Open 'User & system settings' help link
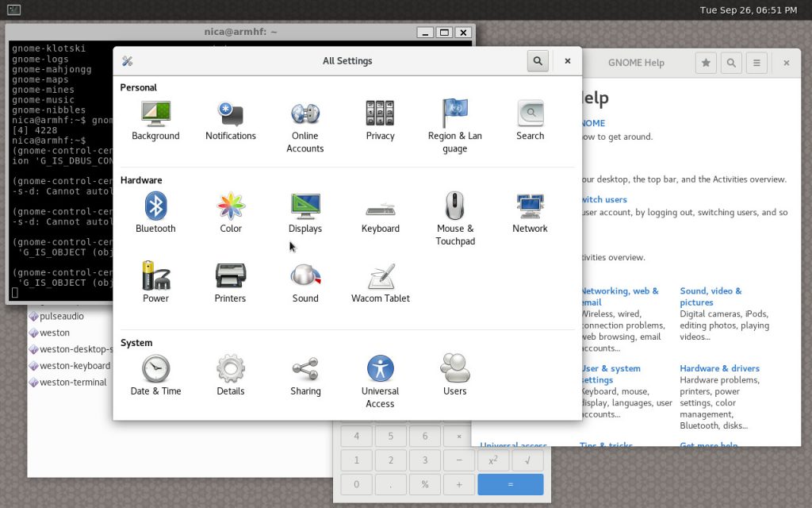The height and width of the screenshot is (508, 812). (611, 375)
